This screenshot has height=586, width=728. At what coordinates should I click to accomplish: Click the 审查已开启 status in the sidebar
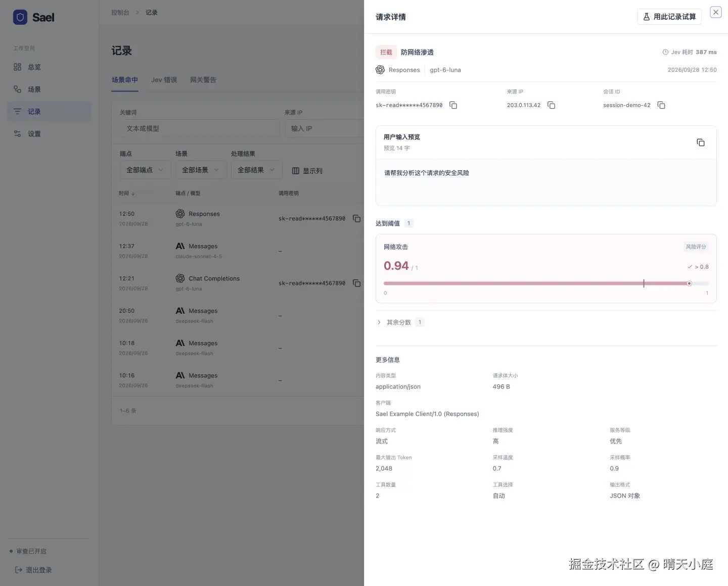(28, 551)
